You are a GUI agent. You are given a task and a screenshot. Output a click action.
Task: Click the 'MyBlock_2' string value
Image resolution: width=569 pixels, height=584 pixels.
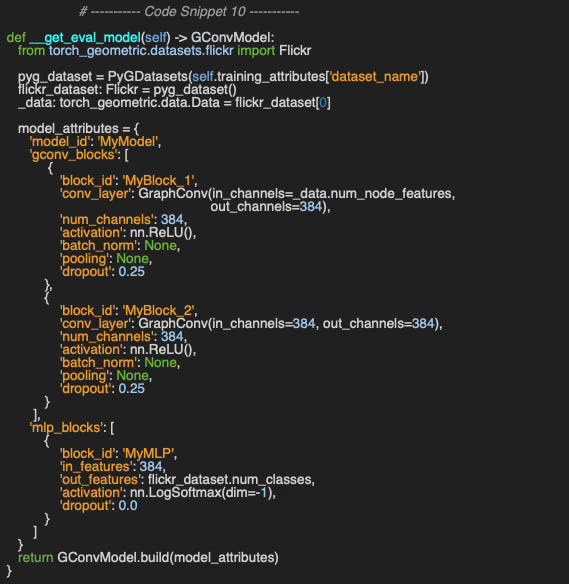pos(159,311)
